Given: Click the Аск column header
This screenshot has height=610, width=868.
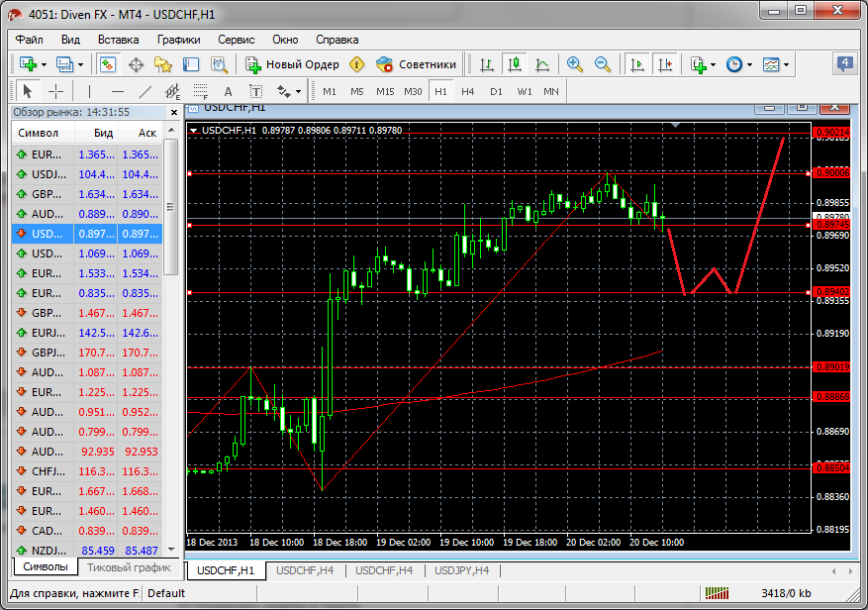Looking at the screenshot, I should (141, 133).
